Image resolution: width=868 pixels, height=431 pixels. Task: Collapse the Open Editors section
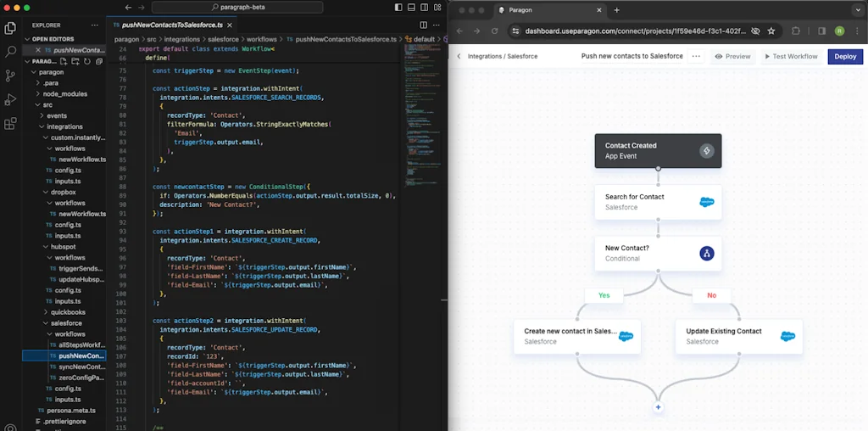click(53, 39)
